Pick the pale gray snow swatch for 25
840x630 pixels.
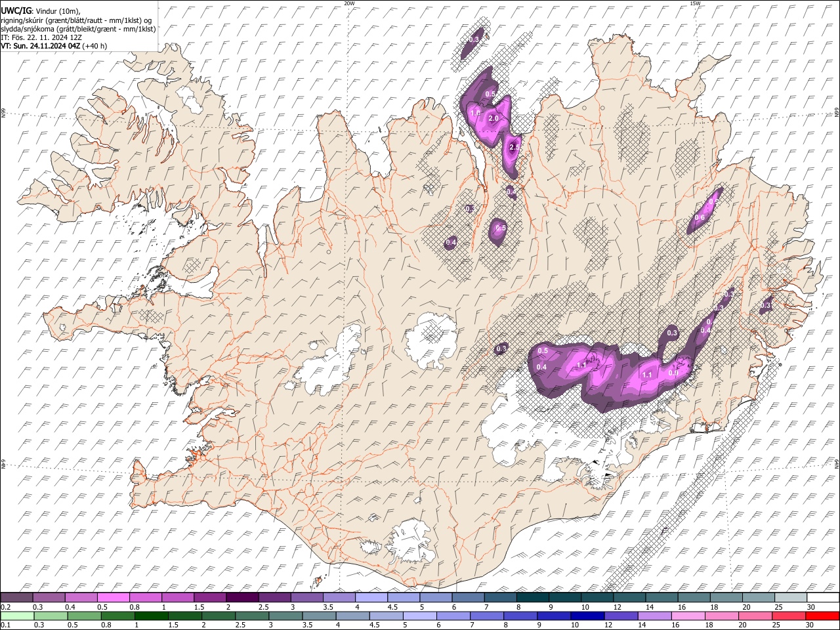(x=790, y=598)
